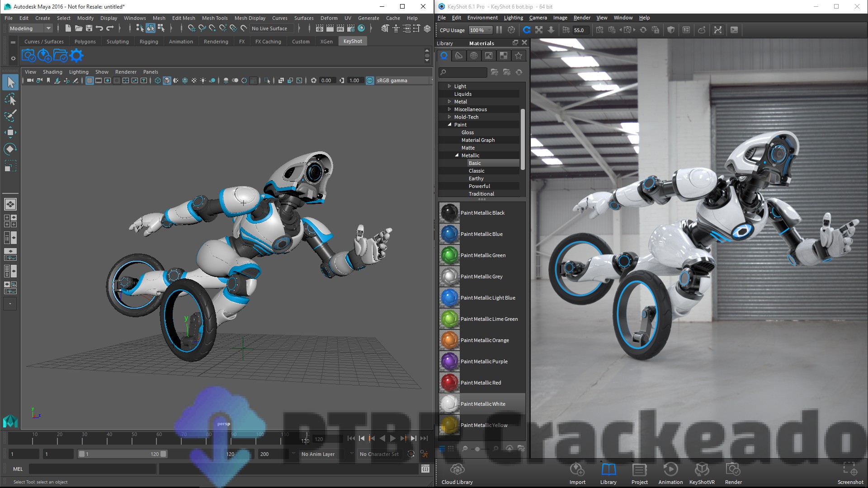Choose Paint Metallic Orange material swatch
Viewport: 868px width, 488px height.
point(449,340)
